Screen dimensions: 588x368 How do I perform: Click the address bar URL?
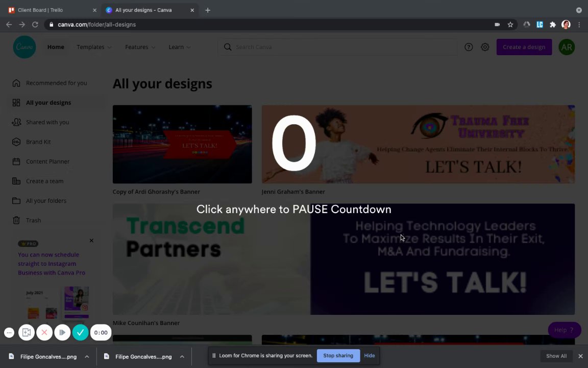pos(97,25)
